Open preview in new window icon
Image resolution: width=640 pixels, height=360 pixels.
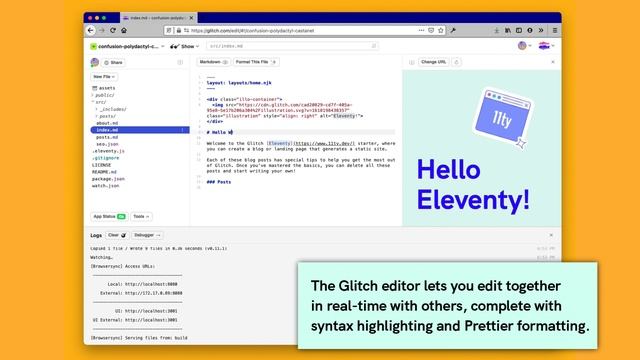(x=456, y=62)
